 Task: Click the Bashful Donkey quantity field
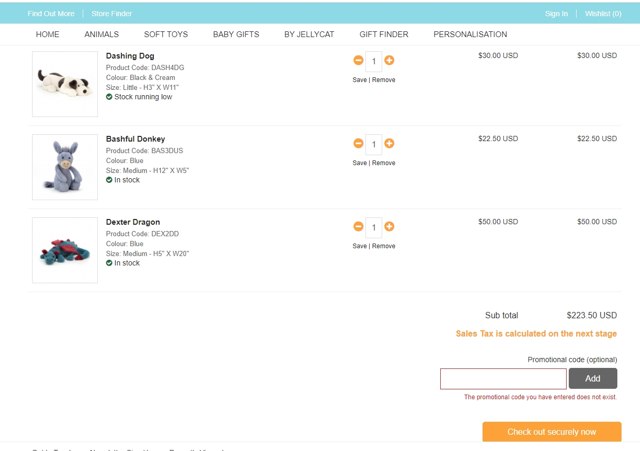[374, 144]
